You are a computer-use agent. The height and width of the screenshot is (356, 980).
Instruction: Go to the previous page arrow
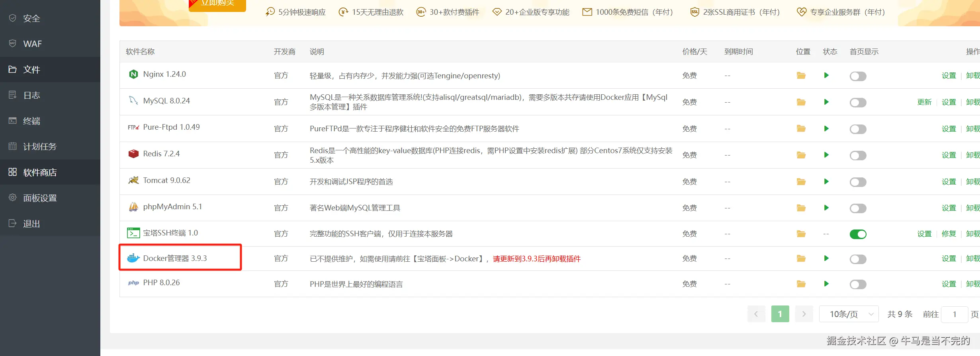(x=756, y=314)
